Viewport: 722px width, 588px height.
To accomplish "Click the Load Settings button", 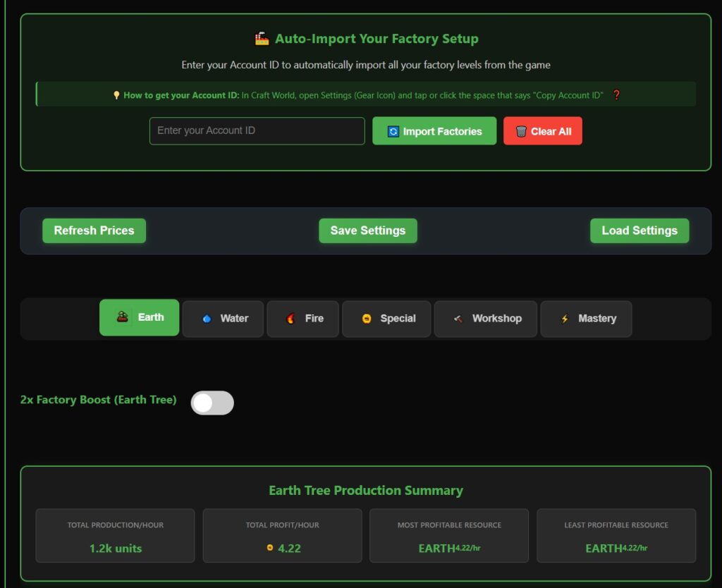I will tap(639, 231).
